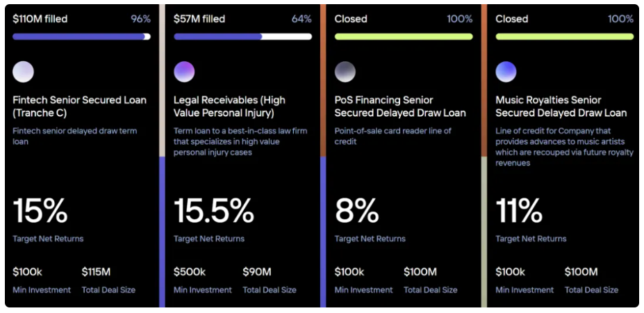Click the $110M filled progress bar
The height and width of the screenshot is (313, 644).
[x=81, y=36]
